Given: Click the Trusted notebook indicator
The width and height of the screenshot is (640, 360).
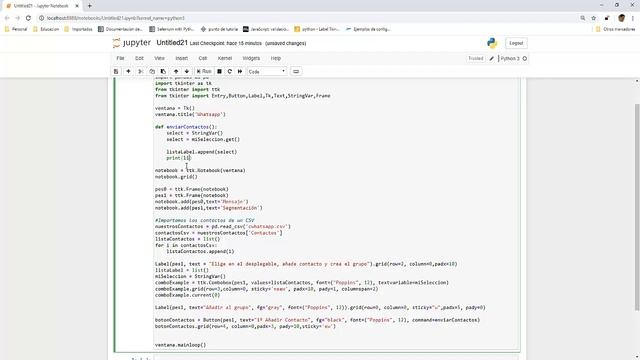Looking at the screenshot, I should [476, 58].
